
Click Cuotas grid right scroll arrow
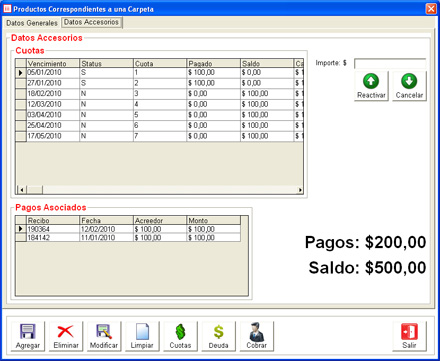[x=300, y=190]
